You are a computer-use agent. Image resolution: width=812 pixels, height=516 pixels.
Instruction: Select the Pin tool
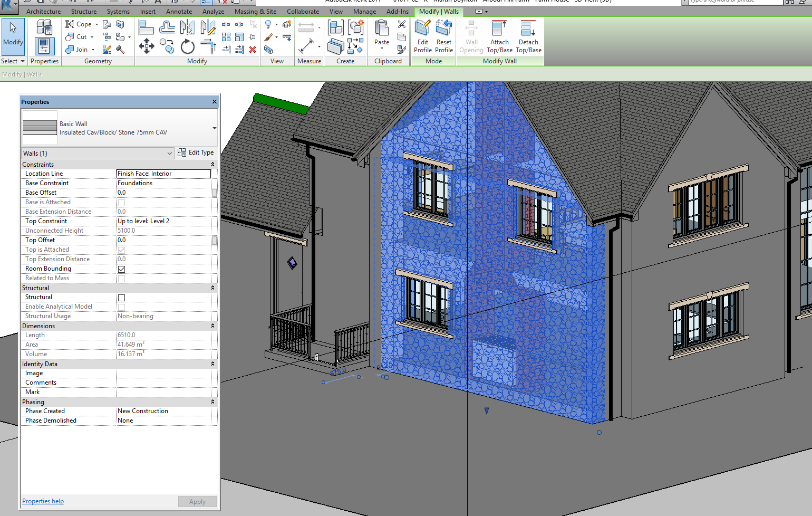pyautogui.click(x=253, y=37)
